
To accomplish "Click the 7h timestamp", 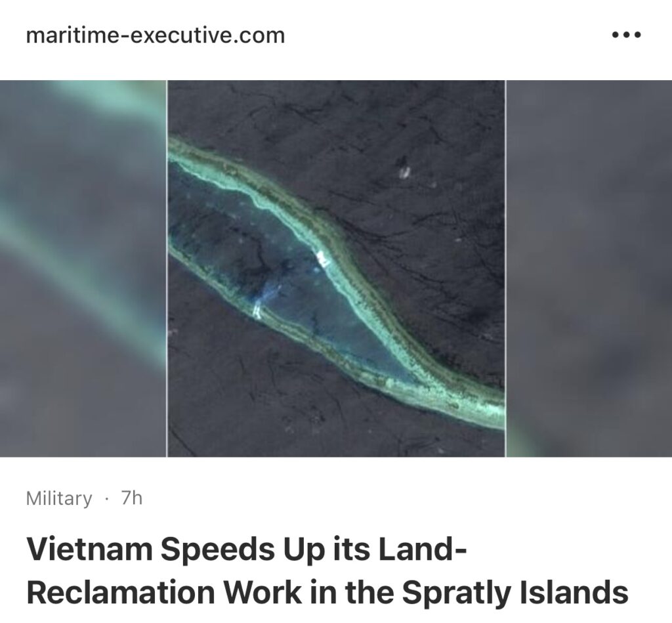I will pos(131,498).
